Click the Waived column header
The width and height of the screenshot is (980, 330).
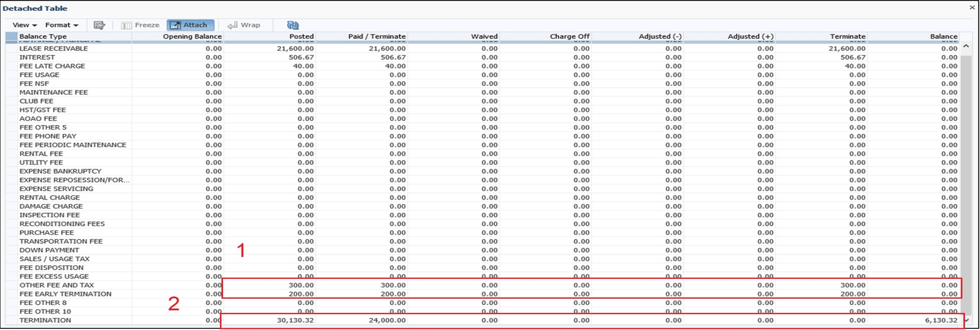(x=453, y=36)
